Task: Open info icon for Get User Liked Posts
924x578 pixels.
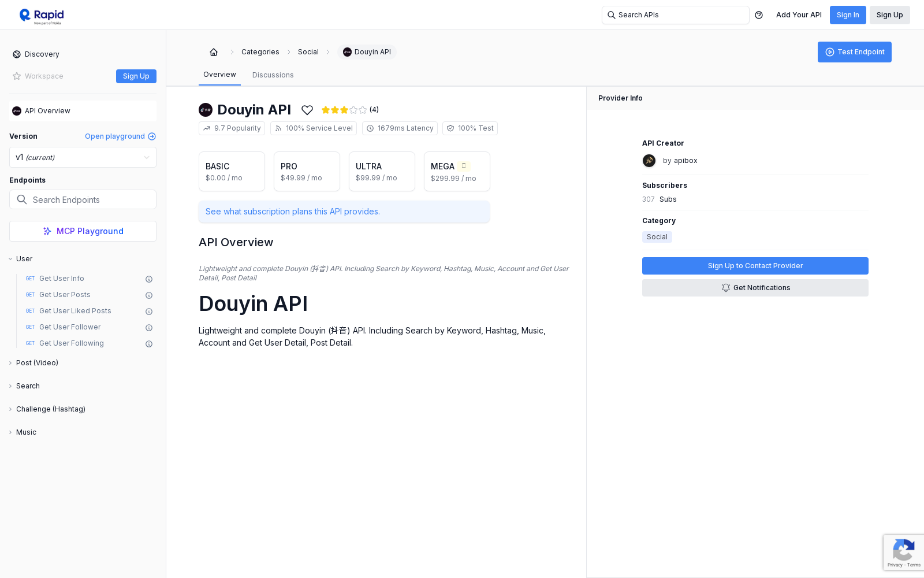Action: tap(149, 312)
